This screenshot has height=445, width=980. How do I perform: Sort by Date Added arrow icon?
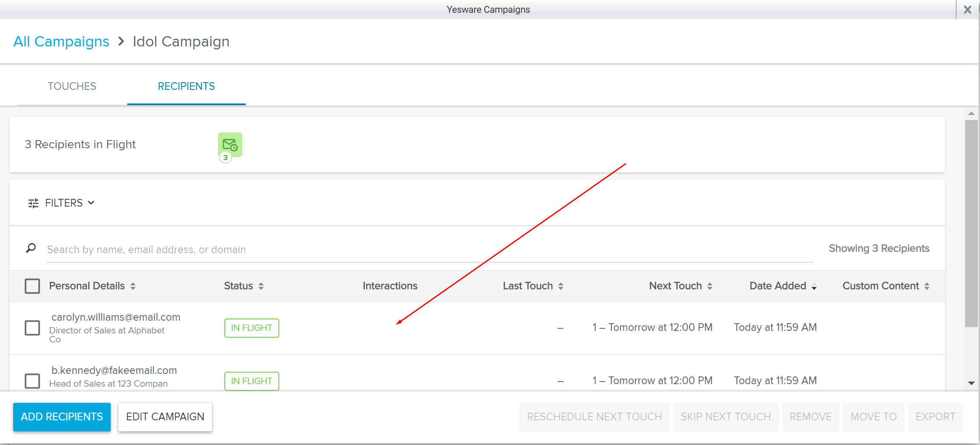point(814,287)
